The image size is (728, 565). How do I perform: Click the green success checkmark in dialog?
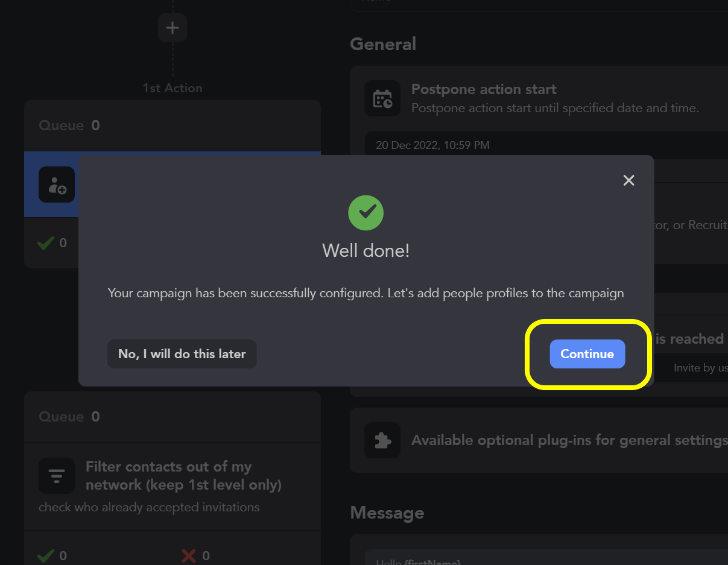click(366, 213)
